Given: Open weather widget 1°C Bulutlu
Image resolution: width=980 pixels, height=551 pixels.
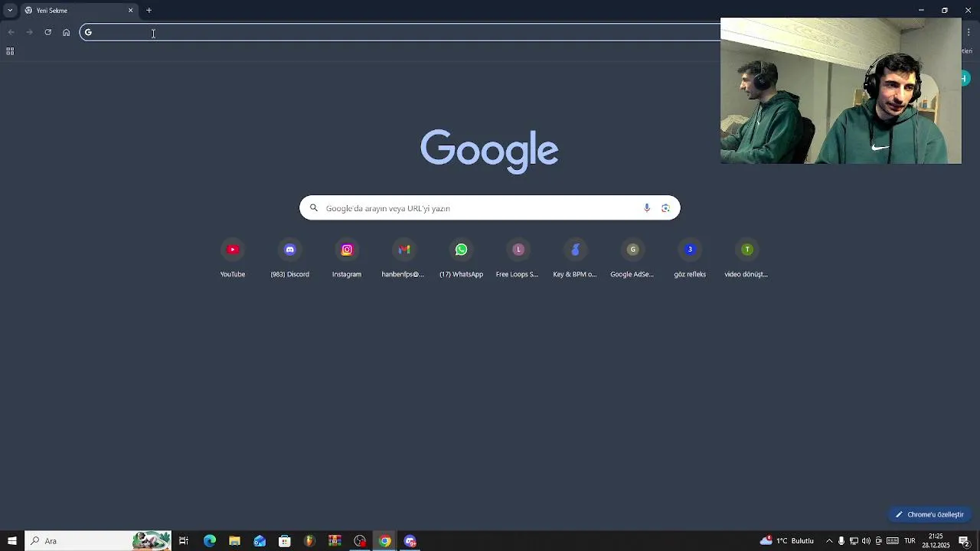Looking at the screenshot, I should (x=786, y=541).
